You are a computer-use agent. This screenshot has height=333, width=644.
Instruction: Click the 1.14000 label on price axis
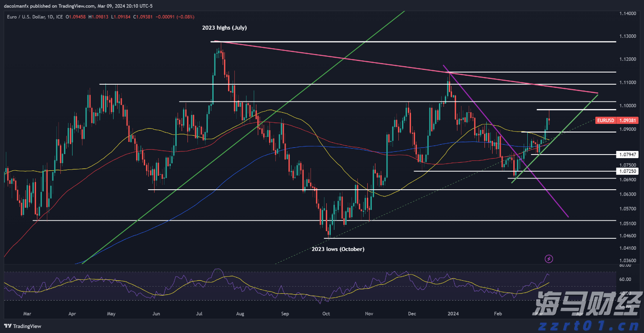[x=627, y=14]
